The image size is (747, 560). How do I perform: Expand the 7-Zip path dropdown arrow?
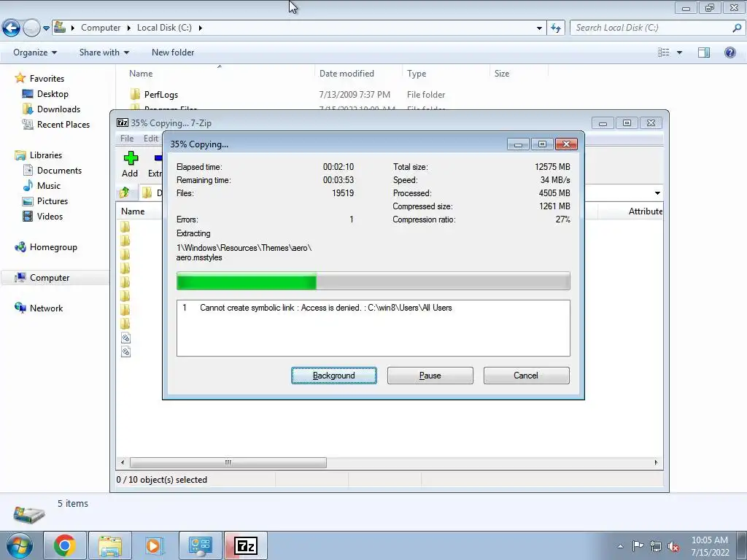tap(657, 192)
